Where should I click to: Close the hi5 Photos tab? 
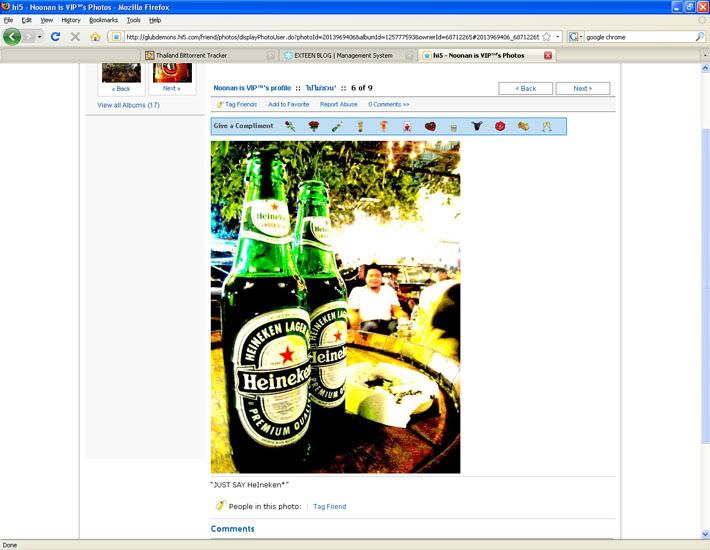(548, 55)
